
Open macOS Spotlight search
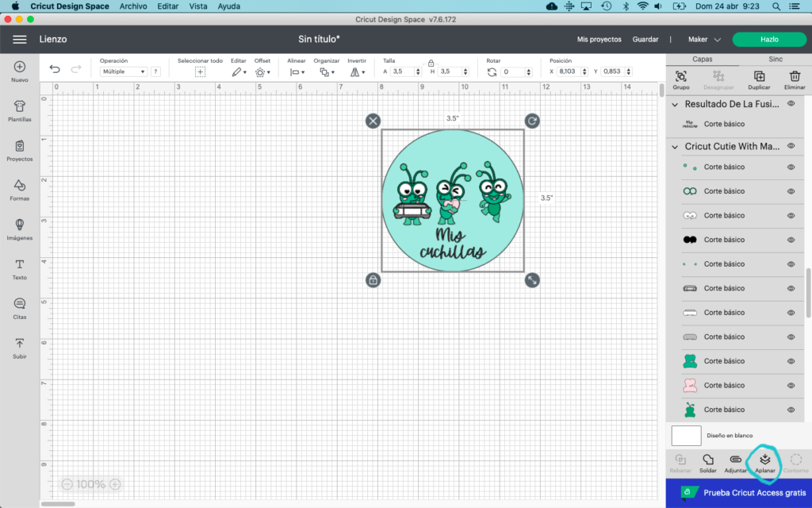tap(776, 6)
